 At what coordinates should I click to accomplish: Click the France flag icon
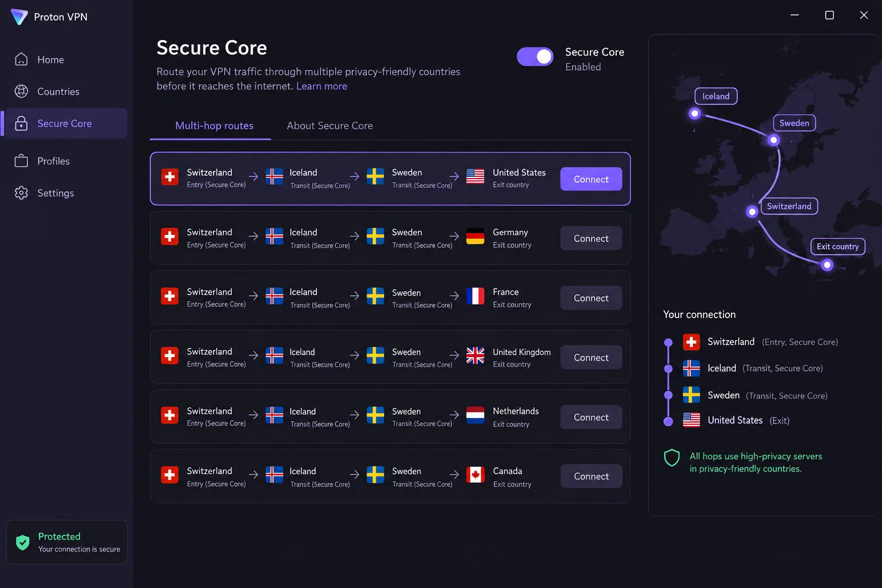[475, 296]
